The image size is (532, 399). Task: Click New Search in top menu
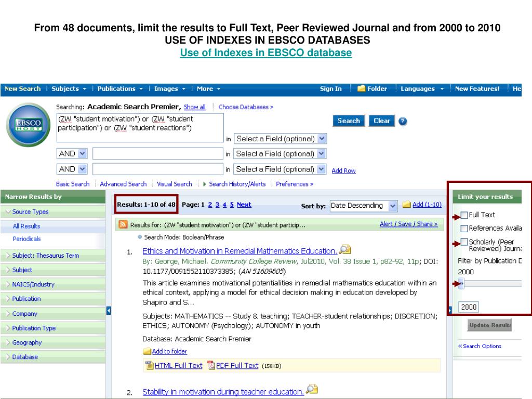22,88
